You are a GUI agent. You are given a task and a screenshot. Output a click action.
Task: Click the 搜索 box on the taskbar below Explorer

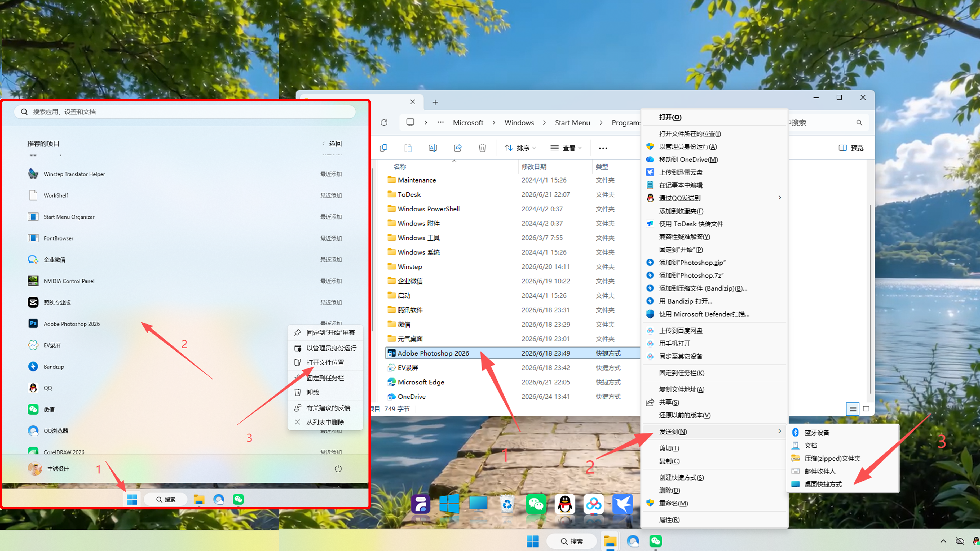tap(571, 541)
